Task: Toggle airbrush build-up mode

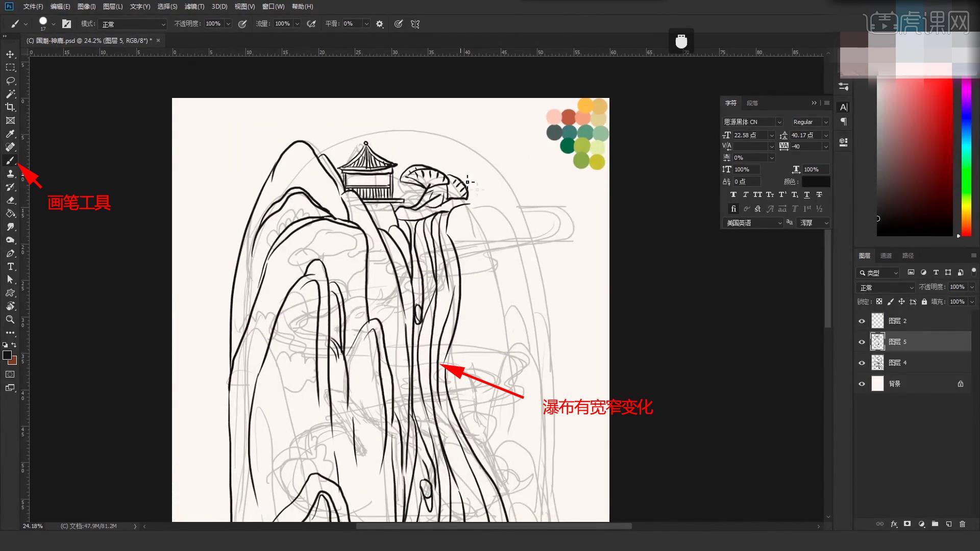Action: pyautogui.click(x=311, y=24)
